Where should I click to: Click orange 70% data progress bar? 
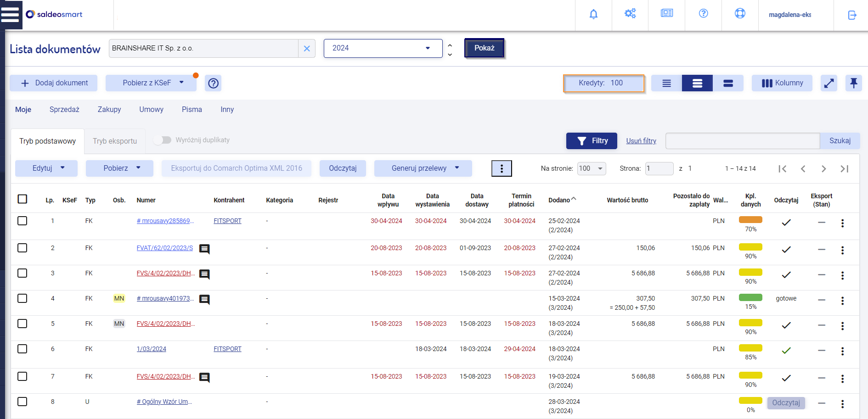750,220
